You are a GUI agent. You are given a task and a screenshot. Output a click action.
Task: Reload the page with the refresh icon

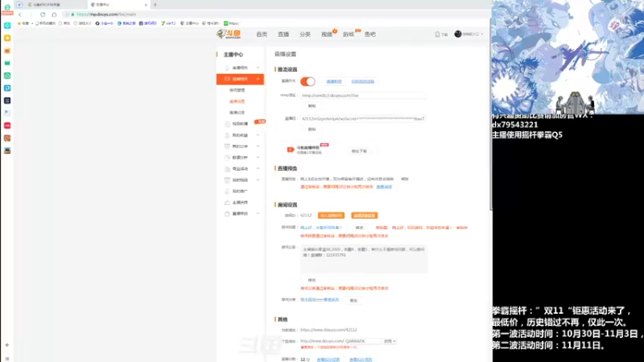tap(43, 14)
